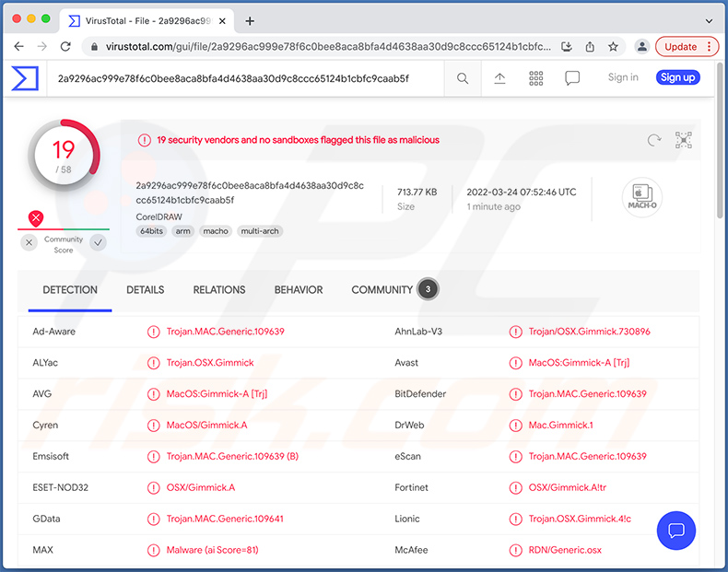
Task: Open the blue chat bubble button
Action: (x=676, y=531)
